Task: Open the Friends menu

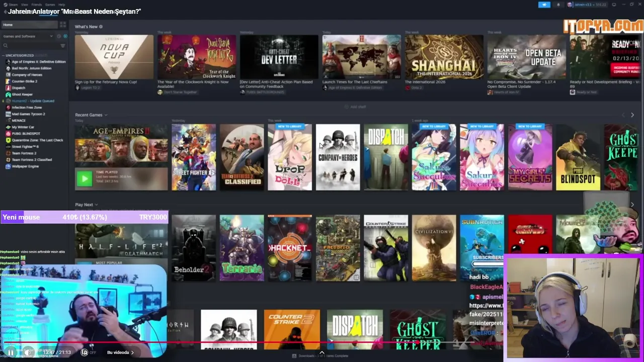Action: click(36, 5)
